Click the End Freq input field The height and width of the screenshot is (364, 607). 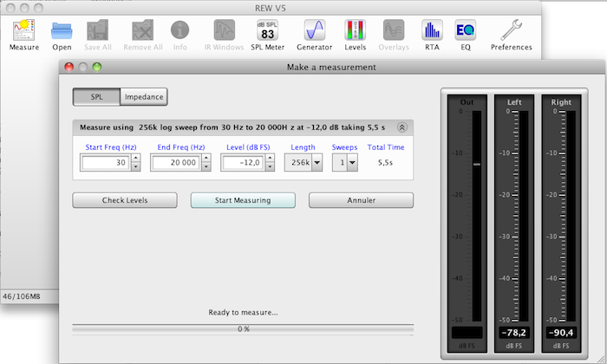coord(176,162)
